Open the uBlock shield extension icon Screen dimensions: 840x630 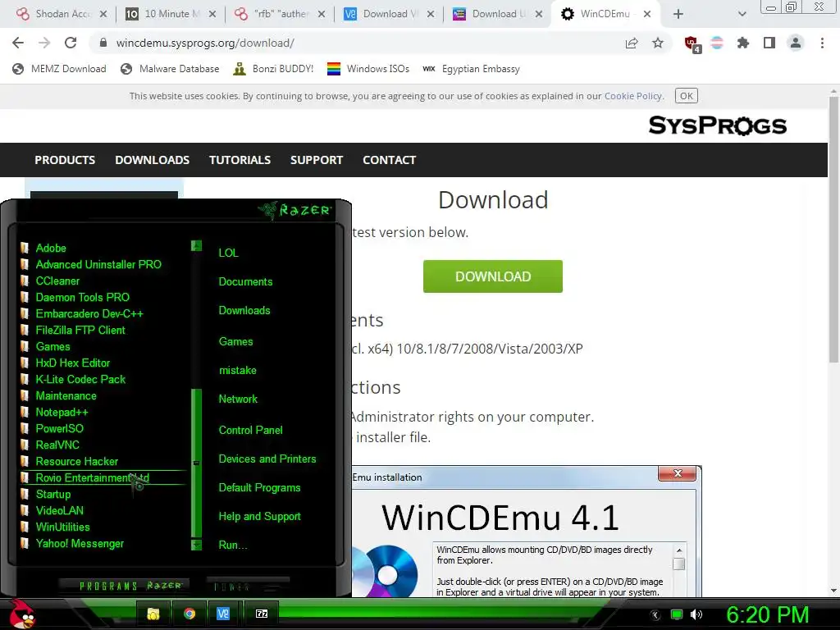[x=692, y=44]
